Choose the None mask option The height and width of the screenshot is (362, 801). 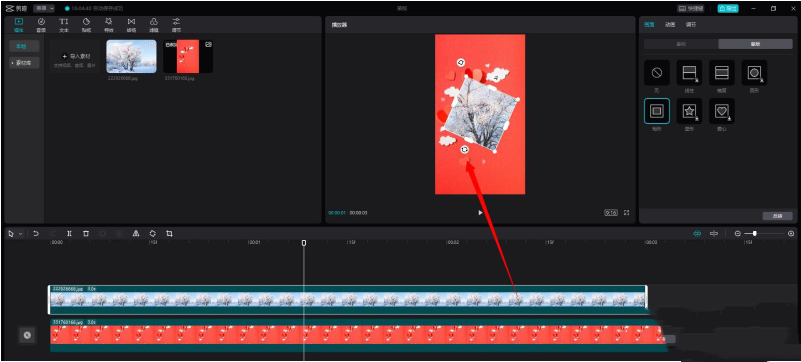[657, 73]
